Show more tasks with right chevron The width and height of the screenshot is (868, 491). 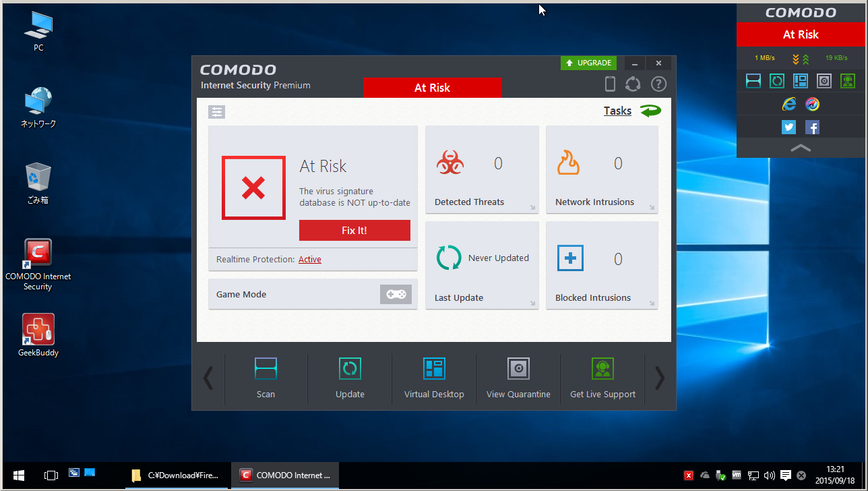point(660,378)
